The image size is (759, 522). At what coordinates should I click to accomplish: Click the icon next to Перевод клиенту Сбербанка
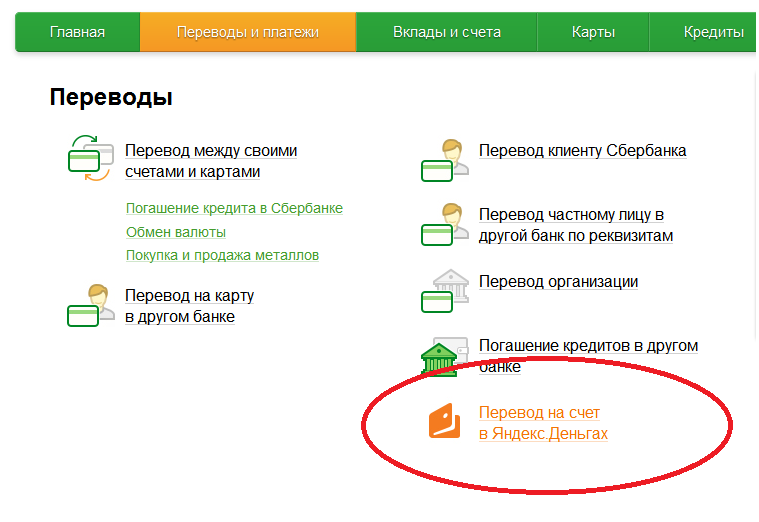click(x=442, y=159)
